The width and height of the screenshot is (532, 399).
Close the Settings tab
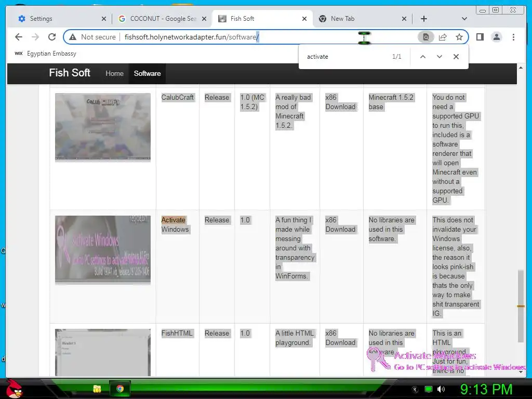pos(104,19)
